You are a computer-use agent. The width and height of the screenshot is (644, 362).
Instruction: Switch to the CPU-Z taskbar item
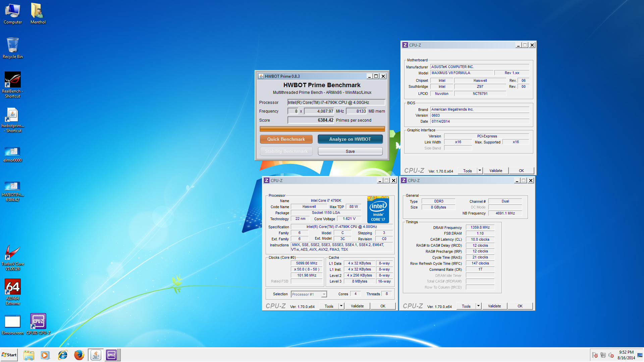[112, 355]
